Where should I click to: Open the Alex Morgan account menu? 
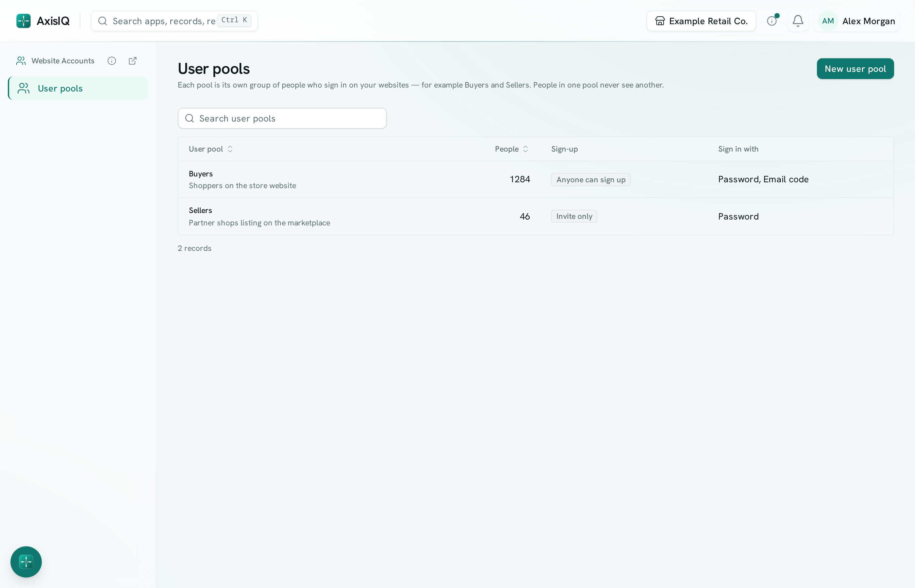pos(856,21)
